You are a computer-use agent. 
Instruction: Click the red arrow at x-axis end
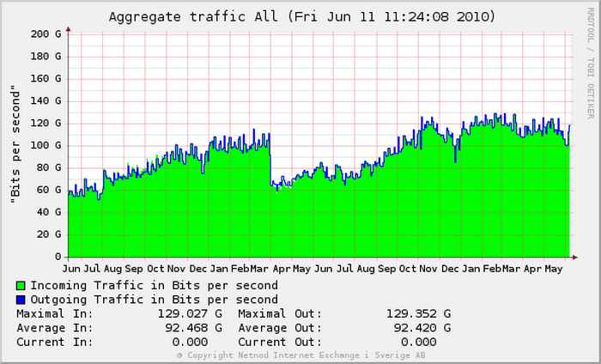click(574, 258)
